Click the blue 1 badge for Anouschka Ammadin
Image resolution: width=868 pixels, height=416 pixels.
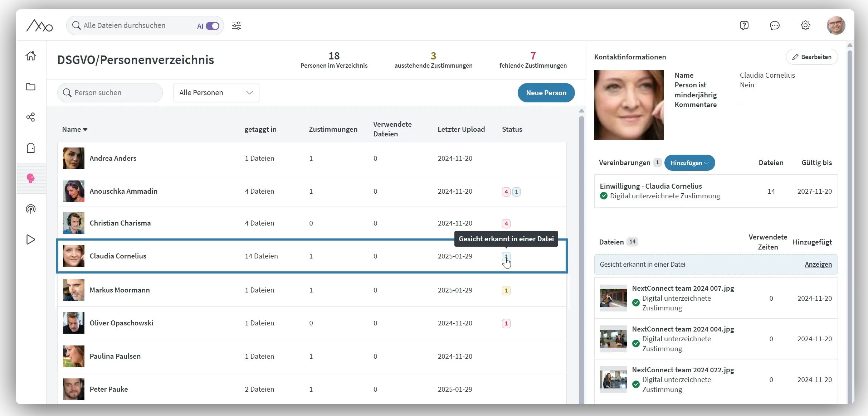coord(516,192)
